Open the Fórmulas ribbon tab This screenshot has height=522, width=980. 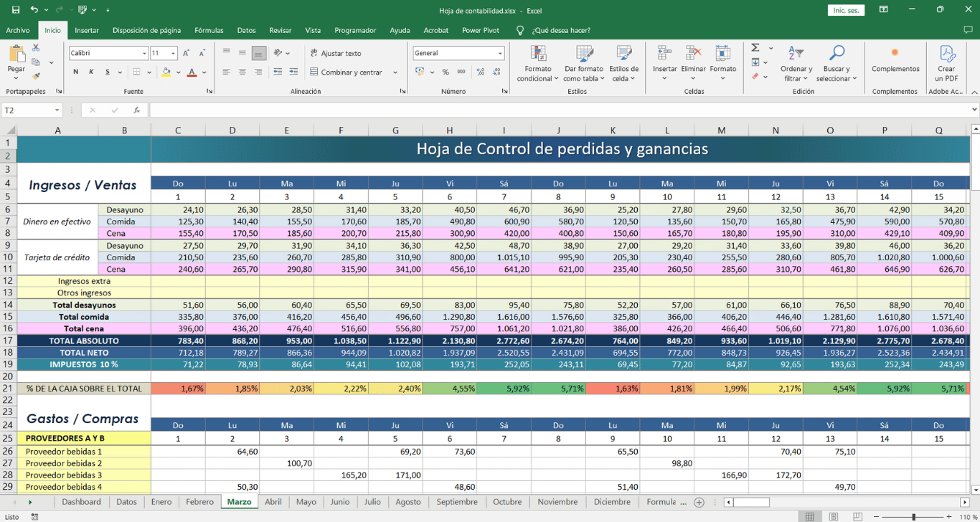pyautogui.click(x=209, y=30)
